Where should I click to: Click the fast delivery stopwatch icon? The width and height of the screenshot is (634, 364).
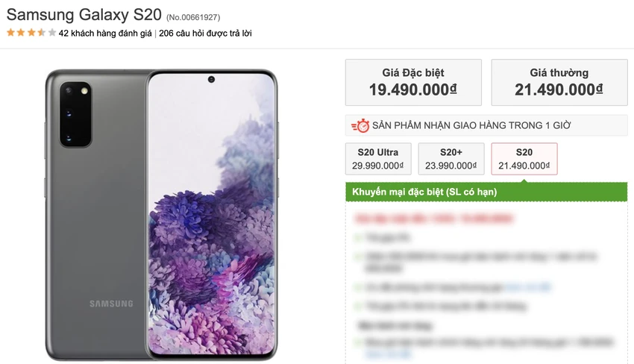tap(360, 126)
